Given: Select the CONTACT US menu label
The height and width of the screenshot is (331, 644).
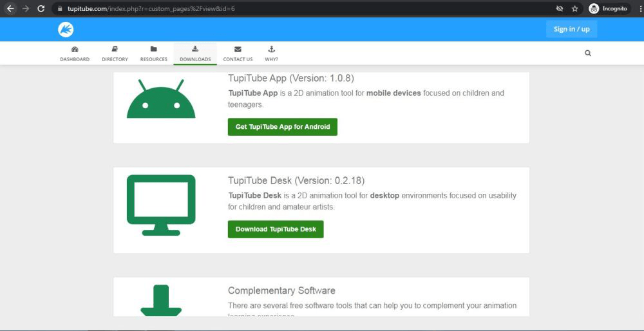Looking at the screenshot, I should [238, 59].
